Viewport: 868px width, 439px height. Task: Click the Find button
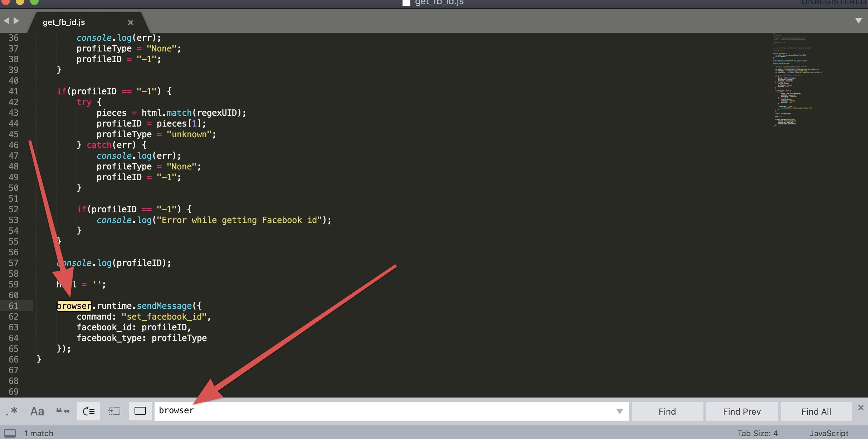click(x=667, y=411)
